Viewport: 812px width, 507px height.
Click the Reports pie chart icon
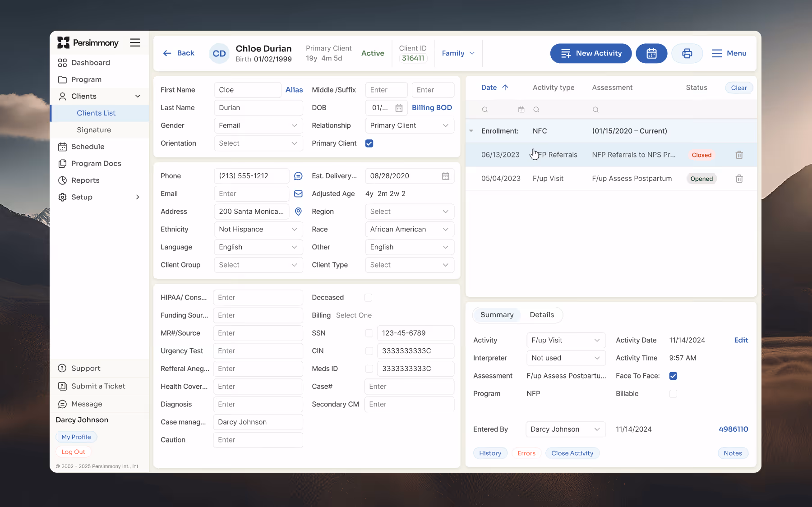(x=63, y=180)
